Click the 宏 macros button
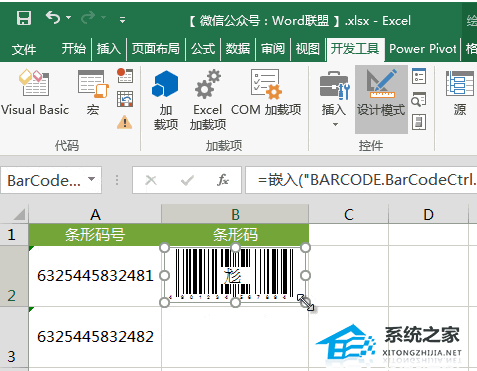477x371 pixels. 93,92
